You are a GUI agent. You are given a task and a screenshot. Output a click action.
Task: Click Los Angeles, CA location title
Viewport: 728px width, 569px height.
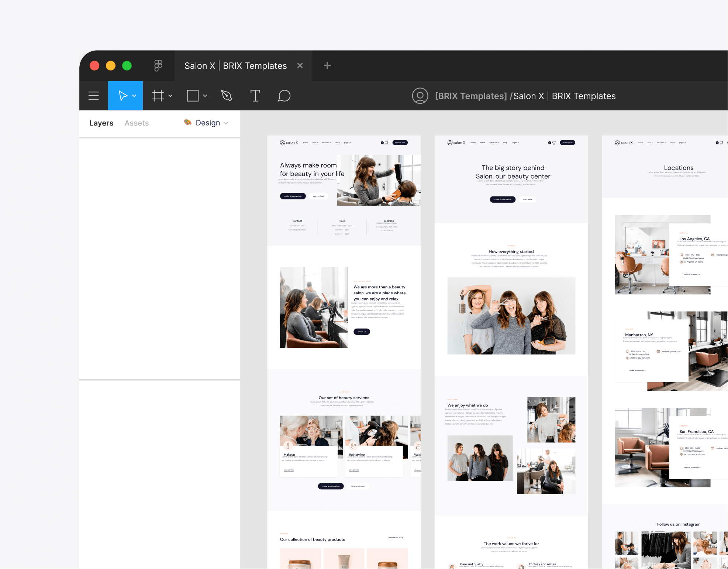[x=694, y=239]
